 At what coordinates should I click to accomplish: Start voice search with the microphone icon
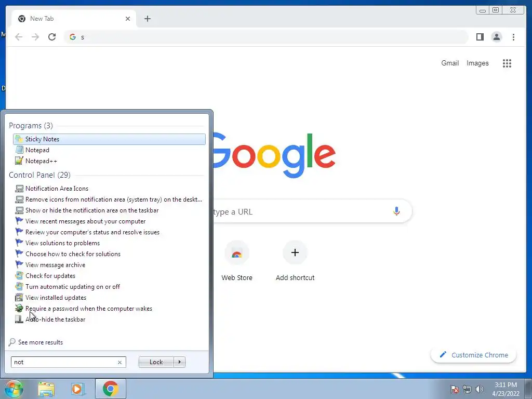pos(396,211)
